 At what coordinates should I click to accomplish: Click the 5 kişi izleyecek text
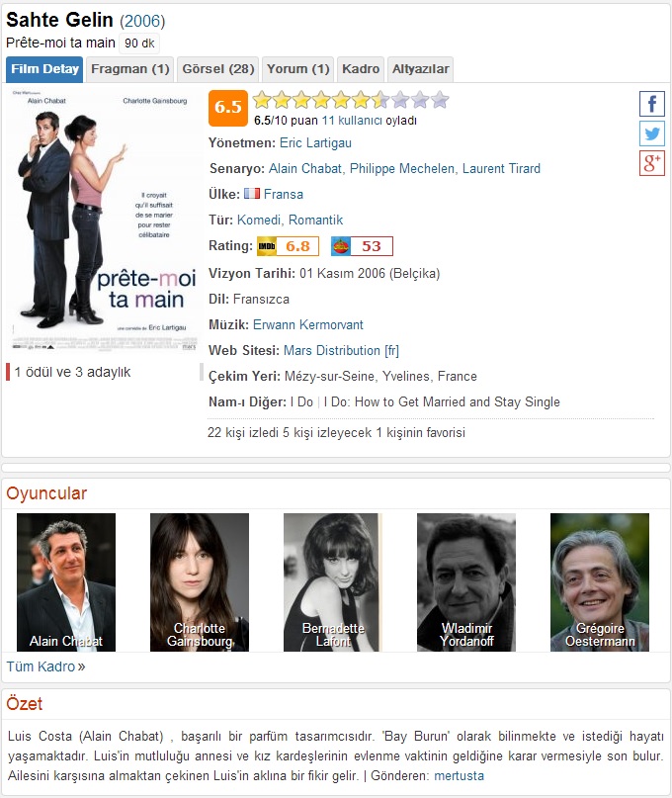[x=327, y=432]
